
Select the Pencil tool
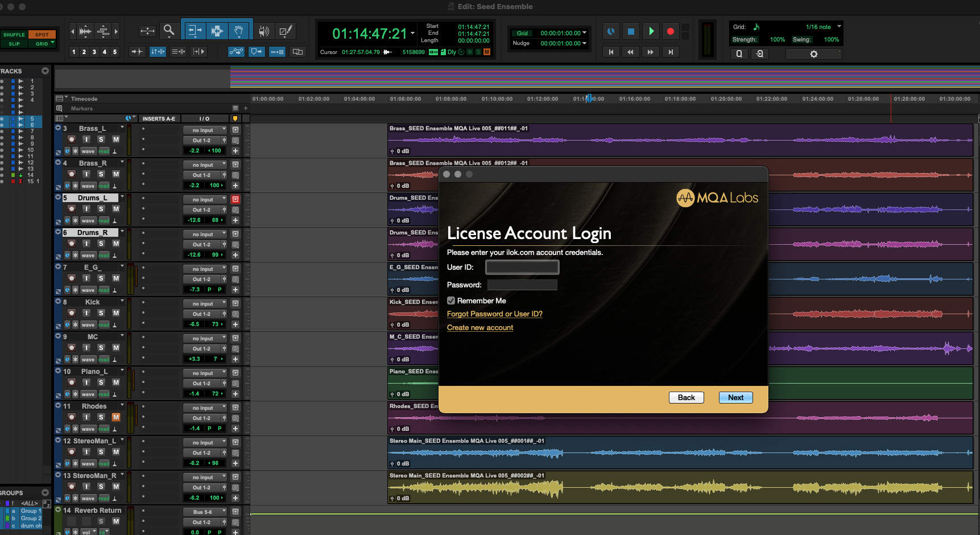(x=286, y=31)
